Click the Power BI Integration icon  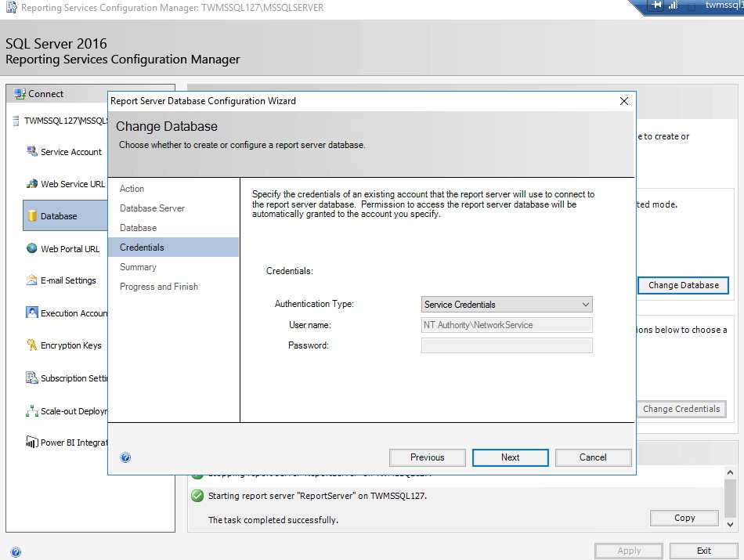tap(32, 443)
